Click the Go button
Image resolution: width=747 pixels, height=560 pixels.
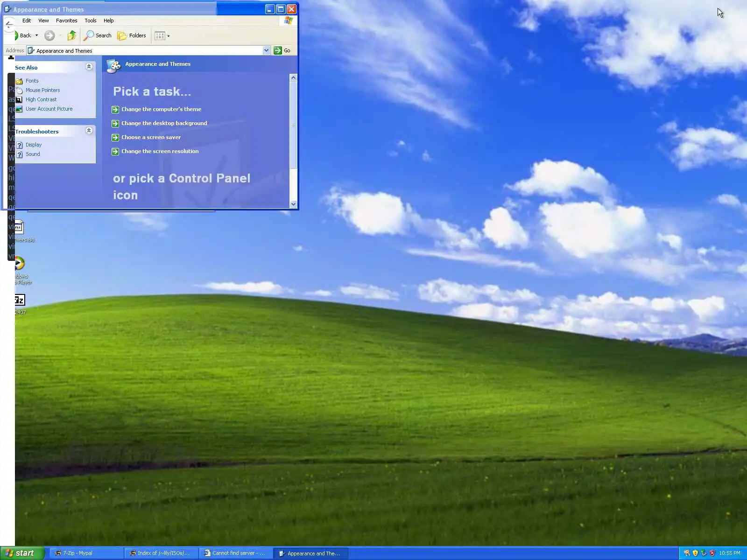pyautogui.click(x=282, y=50)
